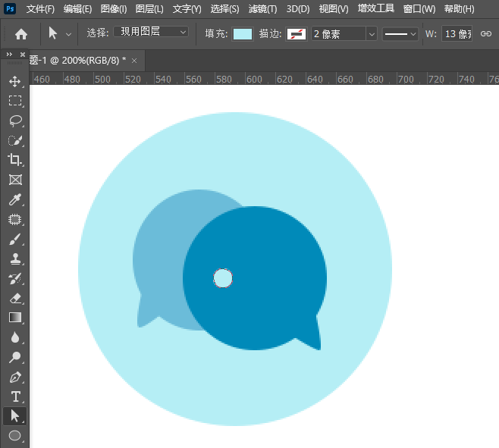Viewport: 499px width, 448px height.
Task: Click the light blue fill color swatch
Action: [243, 34]
